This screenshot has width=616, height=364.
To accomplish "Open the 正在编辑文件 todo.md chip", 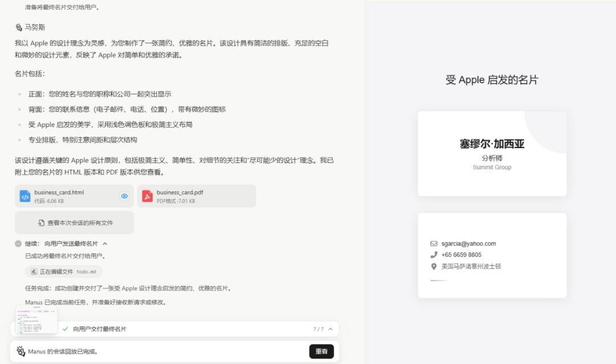I will (63, 272).
